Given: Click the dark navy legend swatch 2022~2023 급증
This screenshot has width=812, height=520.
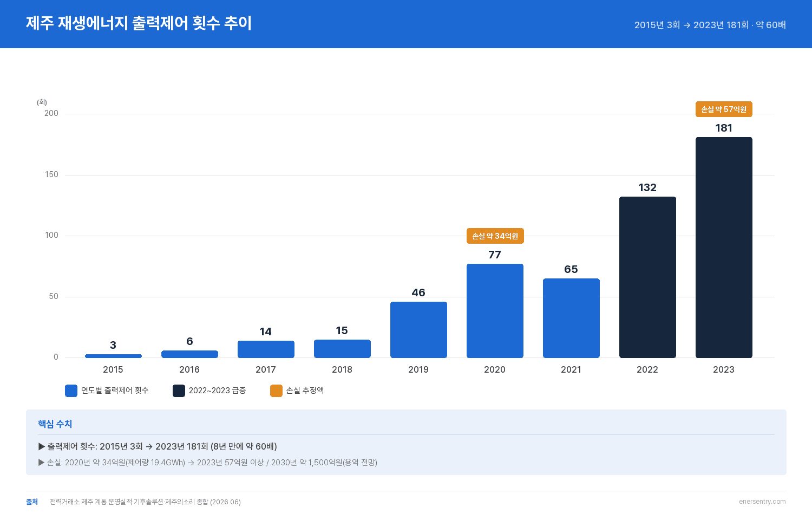Looking at the screenshot, I should 179,391.
